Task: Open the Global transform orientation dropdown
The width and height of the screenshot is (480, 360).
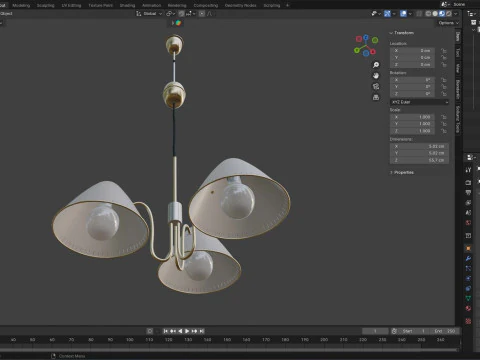Action: click(x=149, y=14)
